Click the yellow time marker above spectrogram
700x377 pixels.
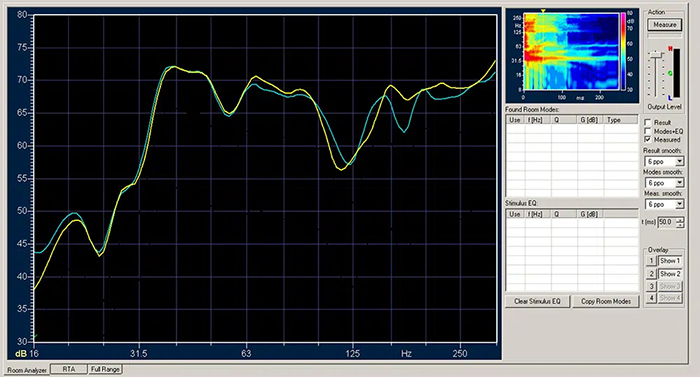pyautogui.click(x=543, y=11)
